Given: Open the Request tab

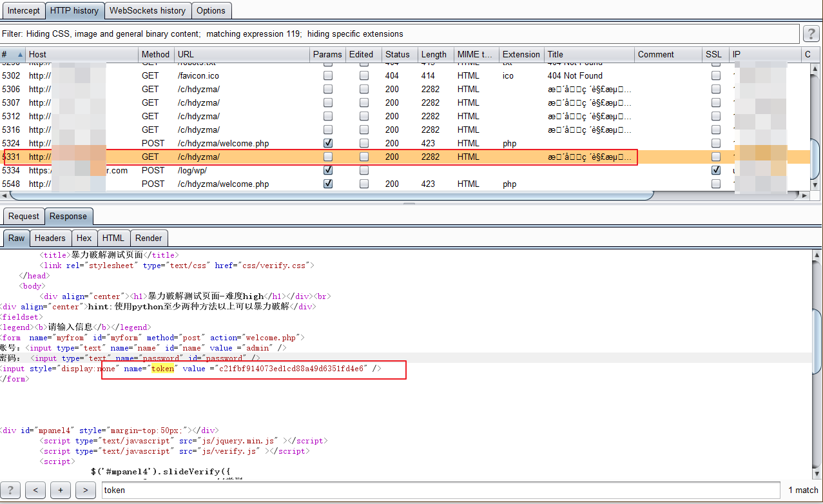Looking at the screenshot, I should tap(24, 216).
